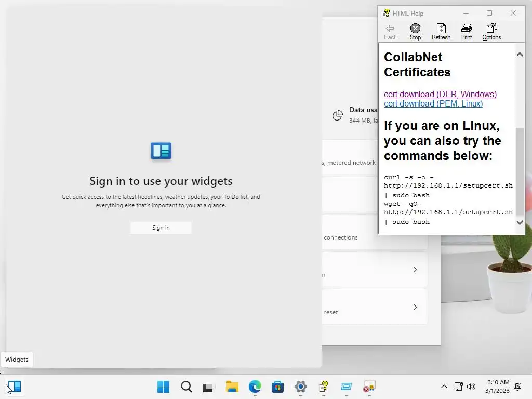532x399 pixels.
Task: Open the Options menu in HTML Help
Action: (491, 32)
